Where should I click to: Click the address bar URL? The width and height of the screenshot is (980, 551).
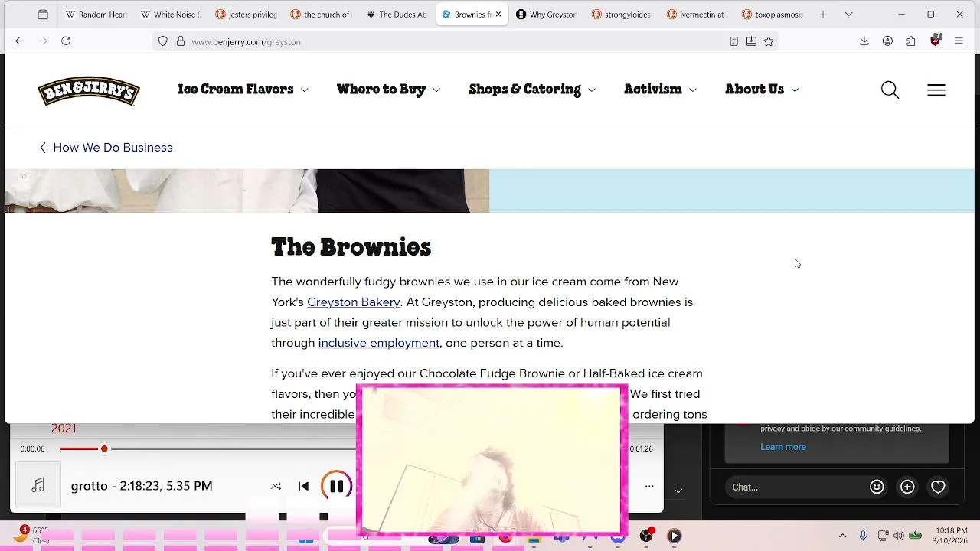pos(246,41)
